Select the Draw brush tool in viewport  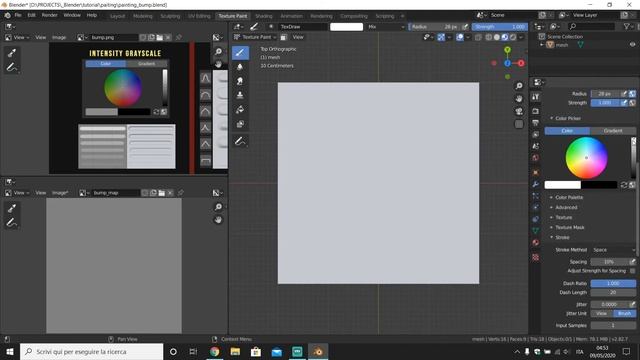point(240,53)
